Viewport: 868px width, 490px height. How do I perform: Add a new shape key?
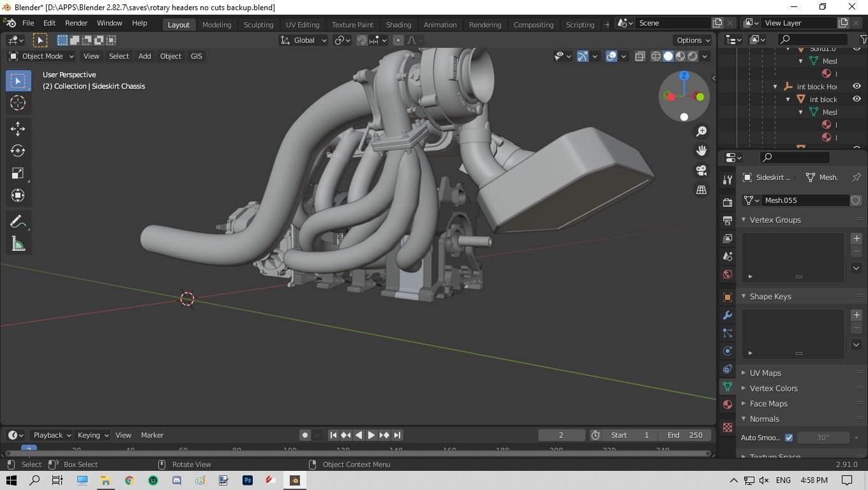click(857, 315)
